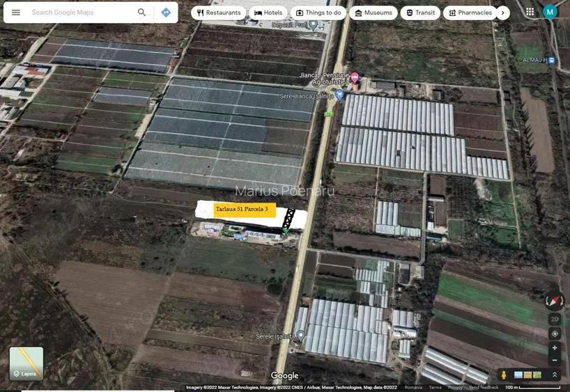Open the Google account avatar M
Image resolution: width=570 pixels, height=392 pixels.
pos(550,12)
